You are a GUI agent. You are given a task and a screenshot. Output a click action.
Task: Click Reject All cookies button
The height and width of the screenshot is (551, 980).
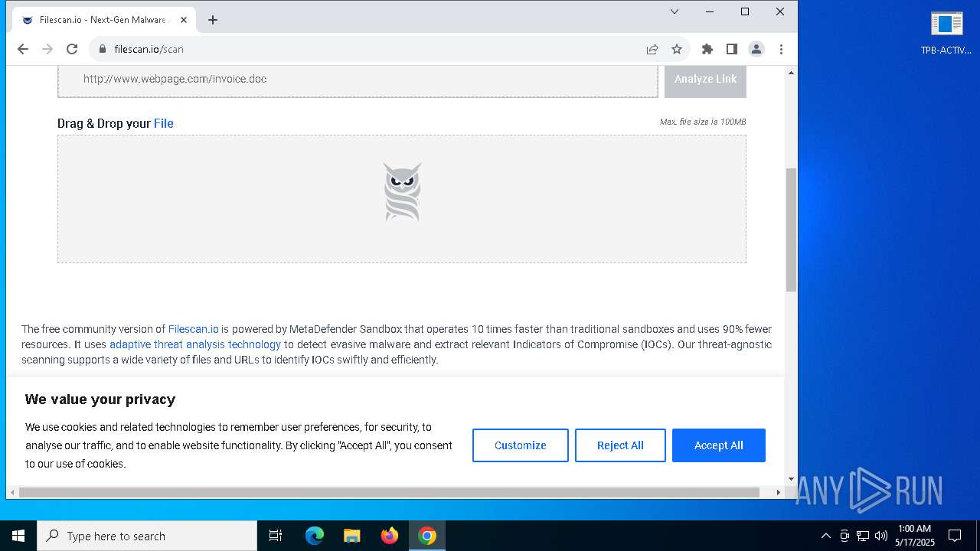click(620, 445)
